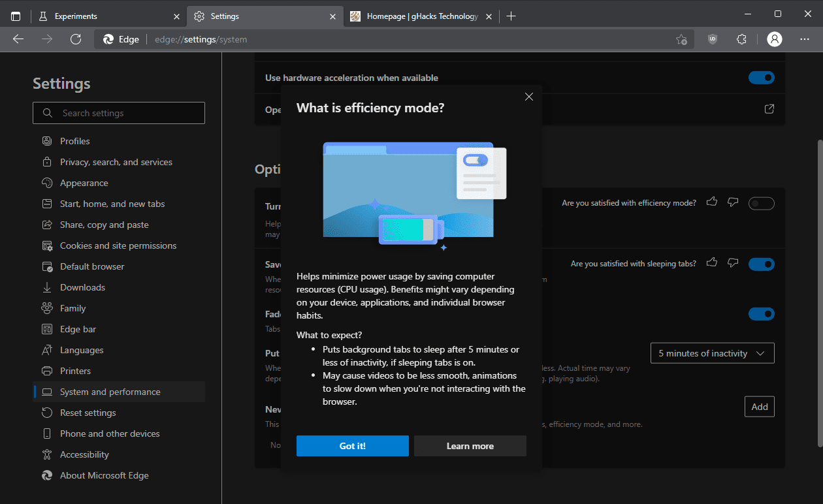Select the Privacy, search, and services sidebar icon

coord(46,161)
